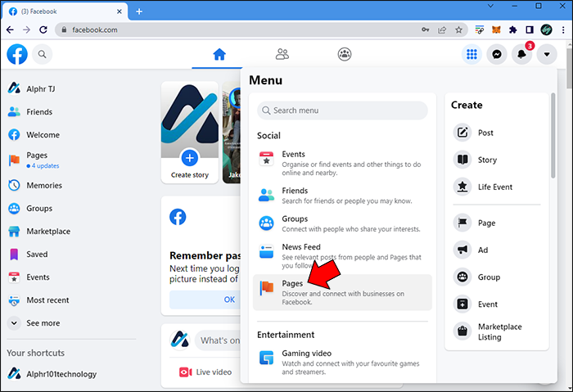The height and width of the screenshot is (392, 573).
Task: Toggle the nine-dot Menu grid icon
Action: pos(471,55)
